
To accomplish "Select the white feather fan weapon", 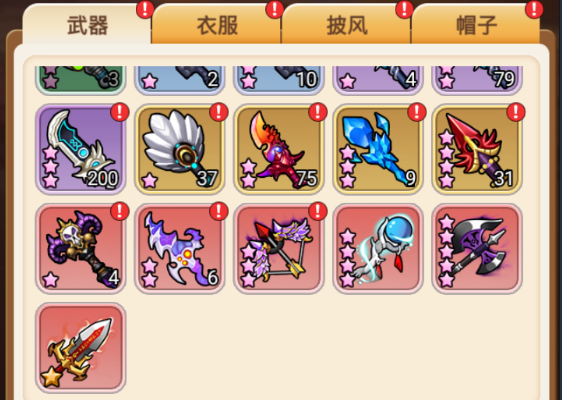I will pos(180,149).
